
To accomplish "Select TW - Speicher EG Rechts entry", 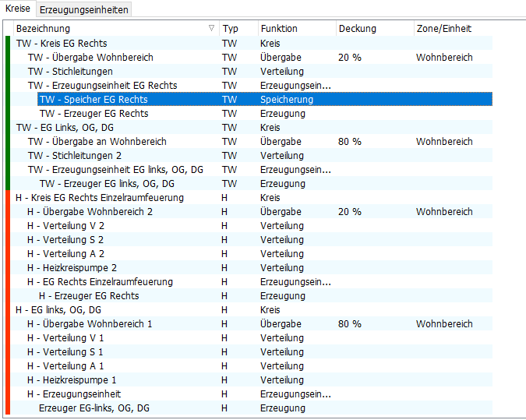I will [x=94, y=100].
